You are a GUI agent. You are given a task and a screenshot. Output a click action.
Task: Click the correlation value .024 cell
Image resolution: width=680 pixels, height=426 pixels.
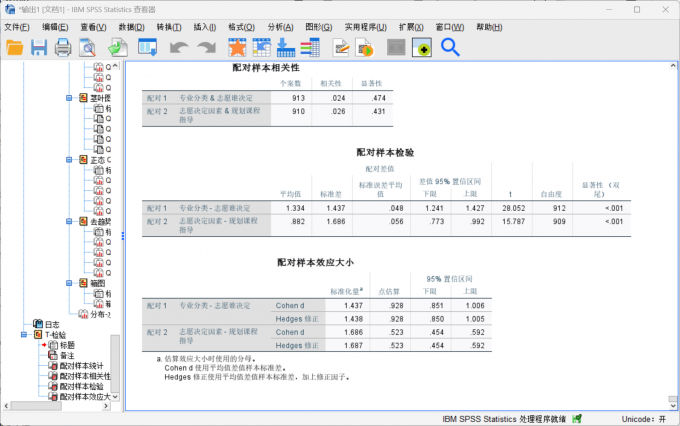(x=332, y=98)
